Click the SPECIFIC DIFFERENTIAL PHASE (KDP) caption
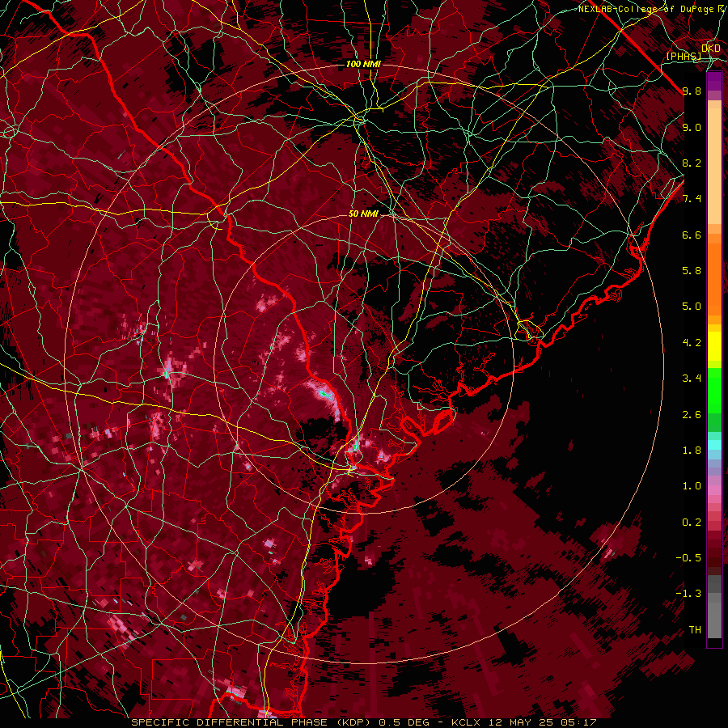Image resolution: width=728 pixels, height=728 pixels. point(253,722)
